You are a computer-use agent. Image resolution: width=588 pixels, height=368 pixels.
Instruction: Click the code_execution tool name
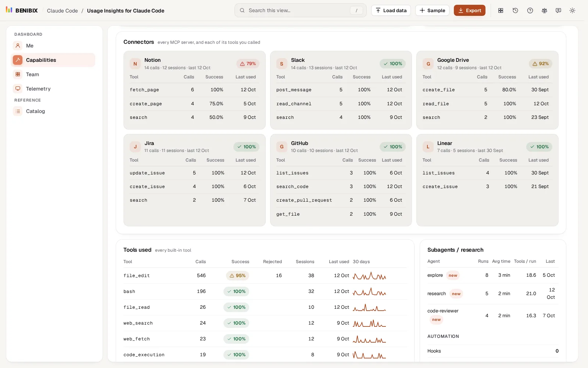point(144,355)
